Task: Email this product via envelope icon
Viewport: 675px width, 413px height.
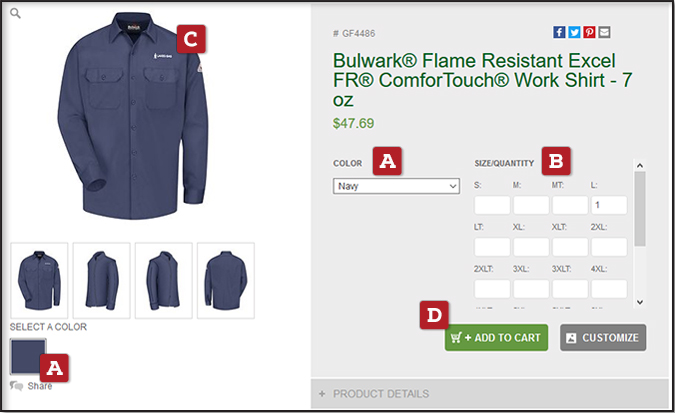Action: 604,32
